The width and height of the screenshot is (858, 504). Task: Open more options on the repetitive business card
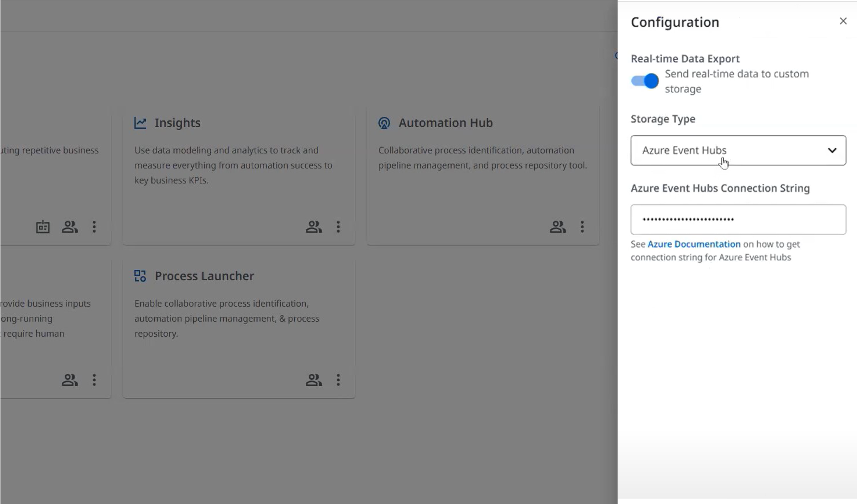tap(94, 227)
